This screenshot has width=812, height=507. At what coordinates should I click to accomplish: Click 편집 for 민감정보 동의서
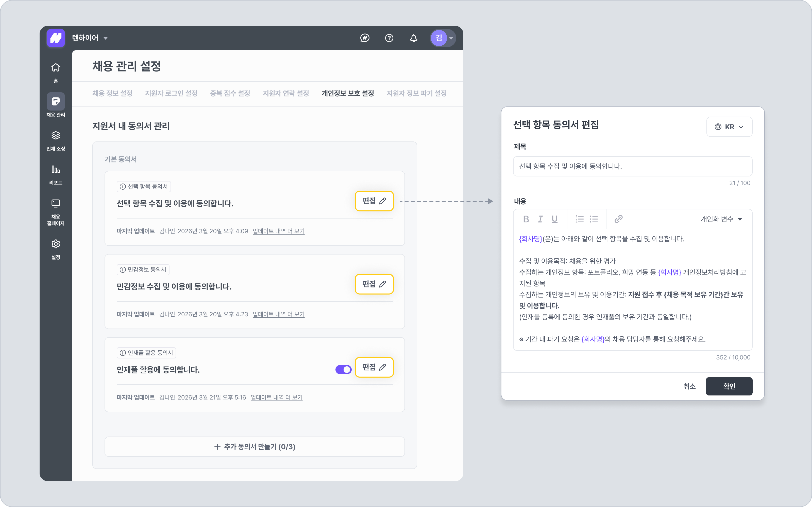pyautogui.click(x=374, y=284)
